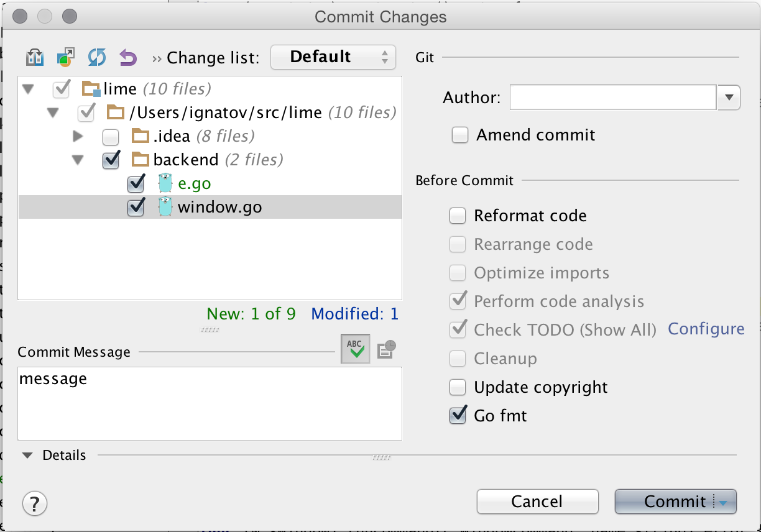
Task: Expand the Details section
Action: tap(27, 455)
